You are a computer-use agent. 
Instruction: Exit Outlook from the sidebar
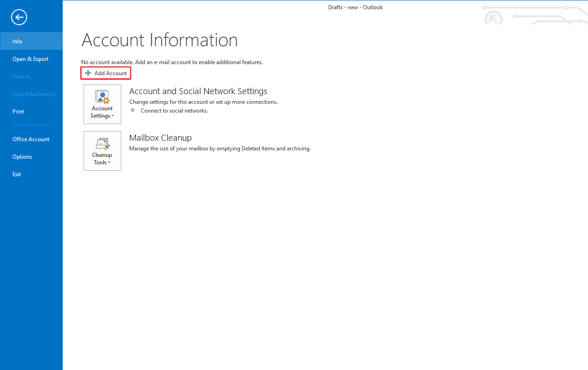coord(31,174)
